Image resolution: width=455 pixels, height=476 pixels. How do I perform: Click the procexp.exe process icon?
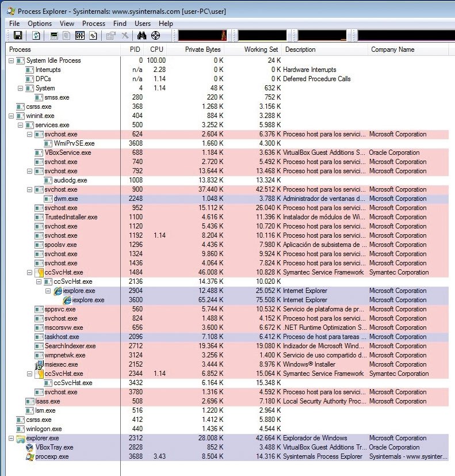[x=30, y=456]
